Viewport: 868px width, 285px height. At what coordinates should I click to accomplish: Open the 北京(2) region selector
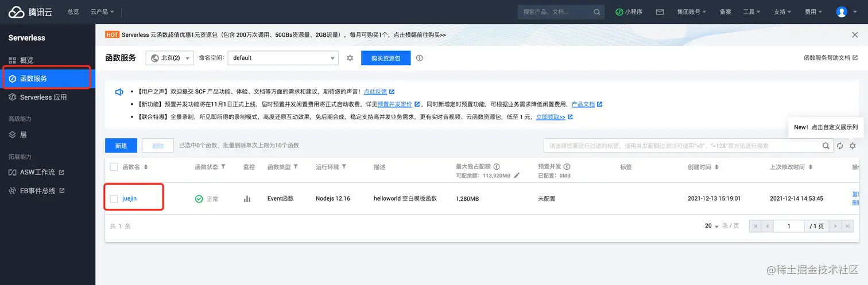point(170,58)
